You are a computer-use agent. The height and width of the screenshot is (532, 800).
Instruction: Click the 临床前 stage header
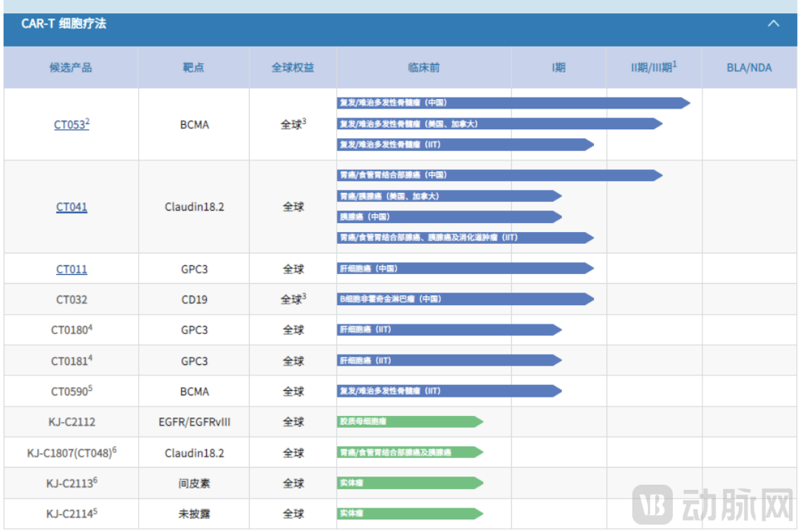click(x=423, y=68)
